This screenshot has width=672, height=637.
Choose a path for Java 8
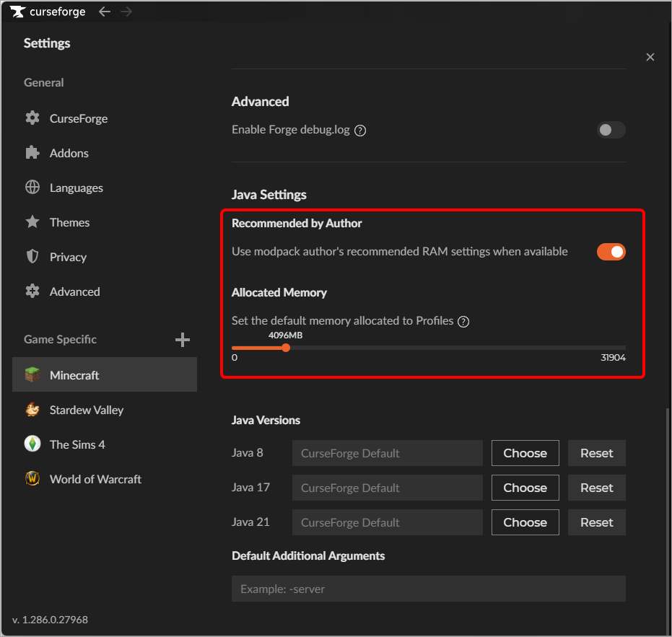[x=525, y=453]
